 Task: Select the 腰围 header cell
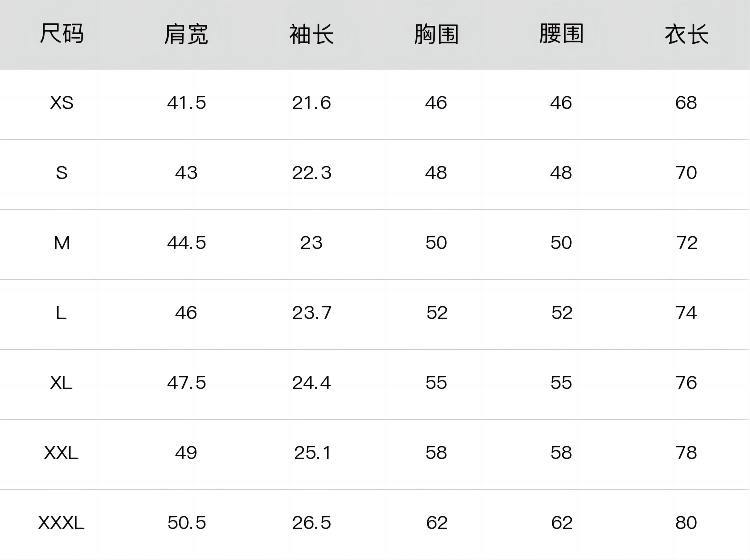pos(561,34)
